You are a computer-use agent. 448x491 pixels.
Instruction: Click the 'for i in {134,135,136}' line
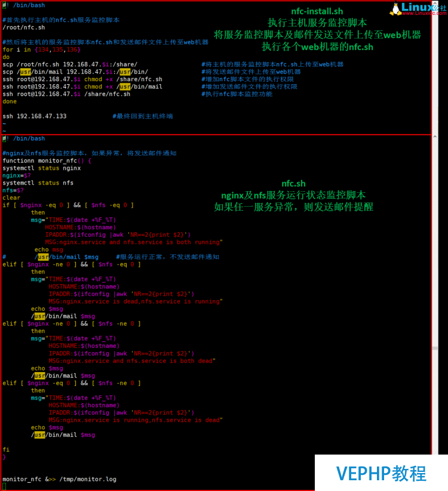(x=41, y=50)
